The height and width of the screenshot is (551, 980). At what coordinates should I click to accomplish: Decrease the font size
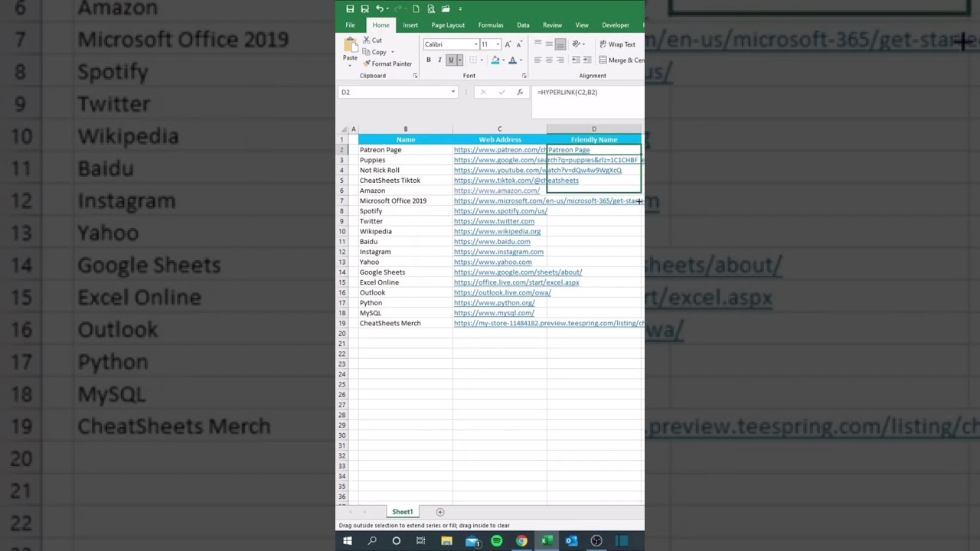click(519, 44)
